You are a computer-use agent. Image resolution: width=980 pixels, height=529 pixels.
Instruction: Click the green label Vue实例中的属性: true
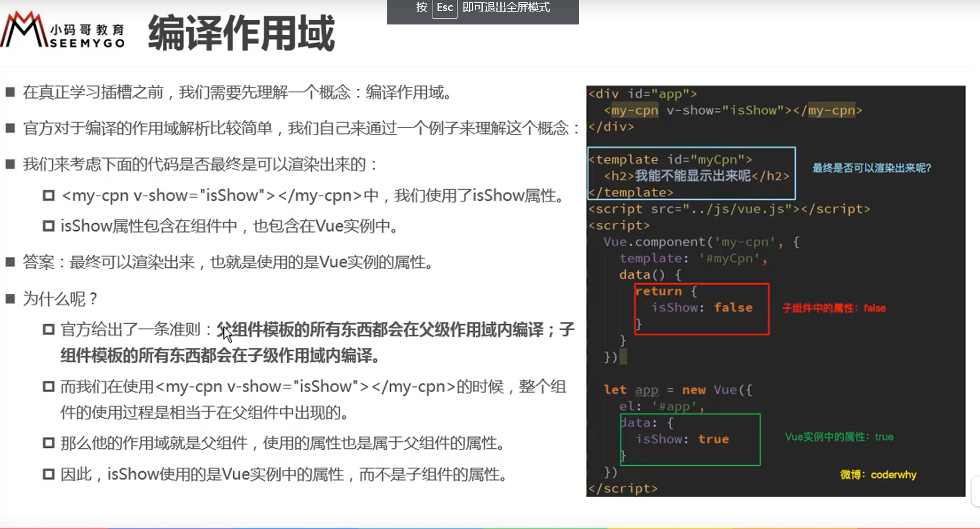[839, 437]
